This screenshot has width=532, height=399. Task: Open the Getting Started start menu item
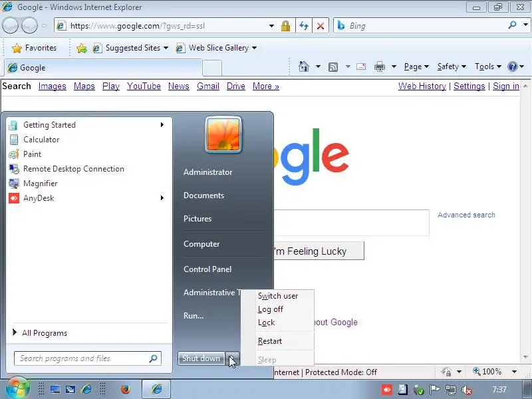tap(88, 125)
